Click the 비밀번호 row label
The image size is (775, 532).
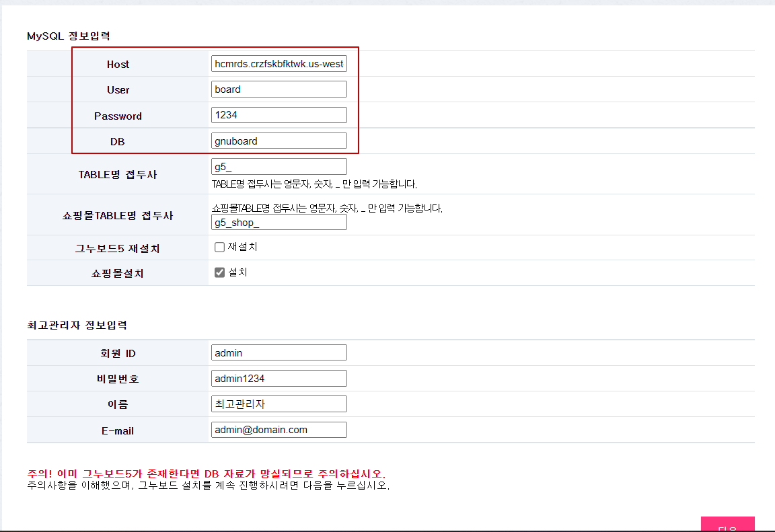pos(118,379)
